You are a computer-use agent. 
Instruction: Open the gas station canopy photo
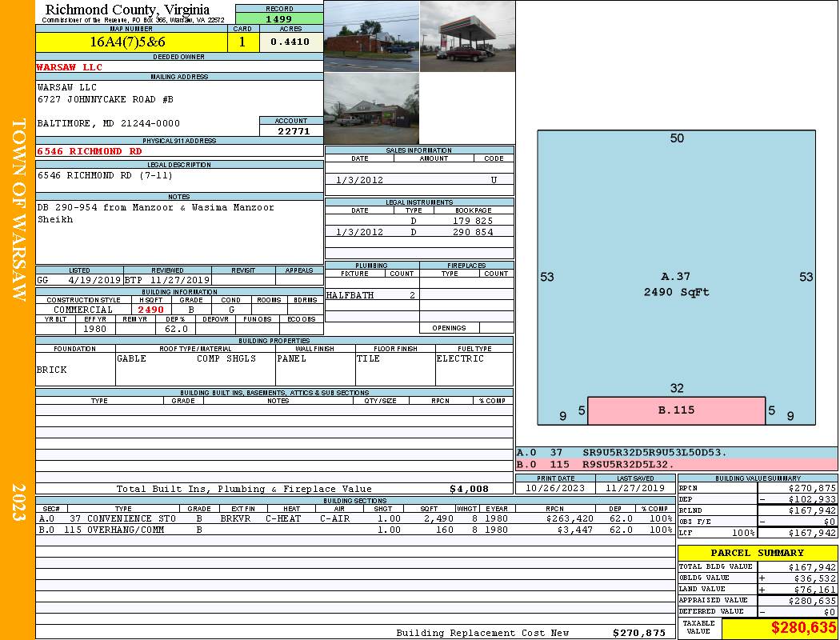pos(467,36)
